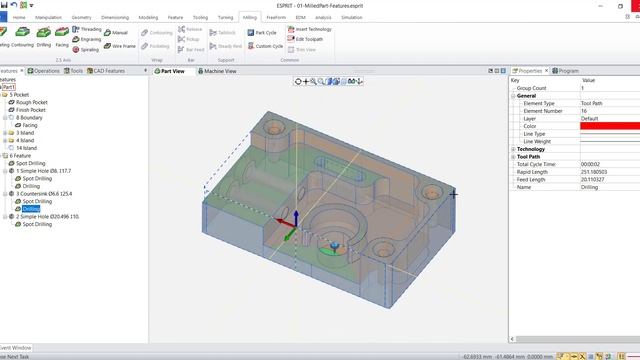This screenshot has height=360, width=640.
Task: Select the Facing operation in ribbon
Action: pos(62,37)
